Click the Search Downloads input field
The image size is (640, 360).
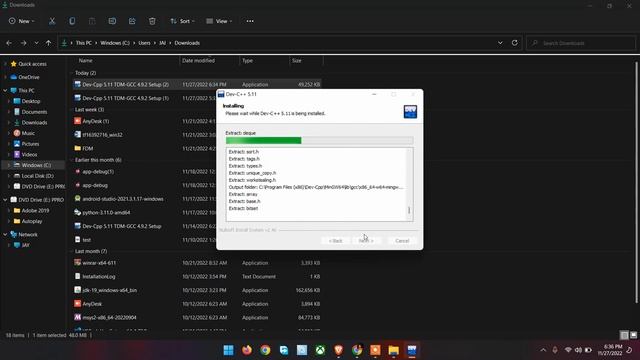pos(581,43)
